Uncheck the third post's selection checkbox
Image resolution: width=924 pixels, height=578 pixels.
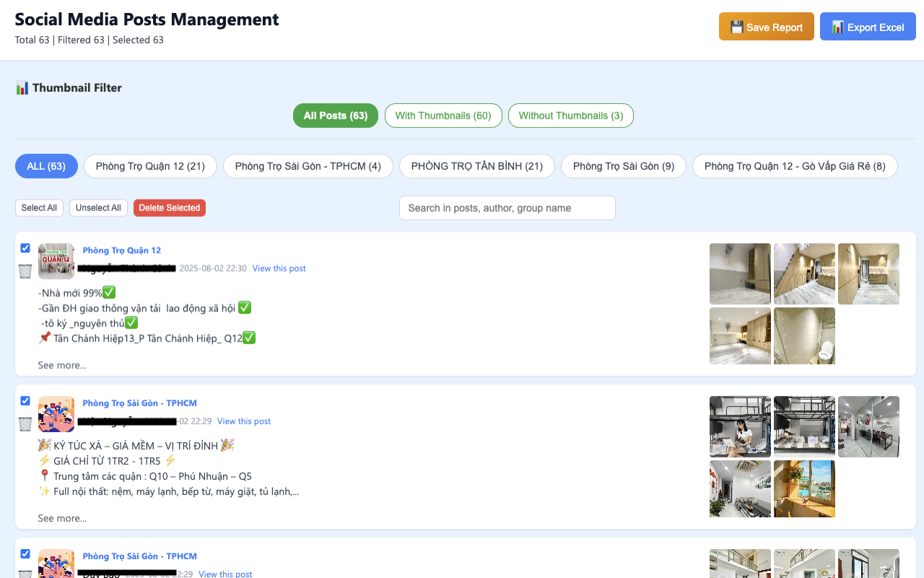click(x=25, y=553)
